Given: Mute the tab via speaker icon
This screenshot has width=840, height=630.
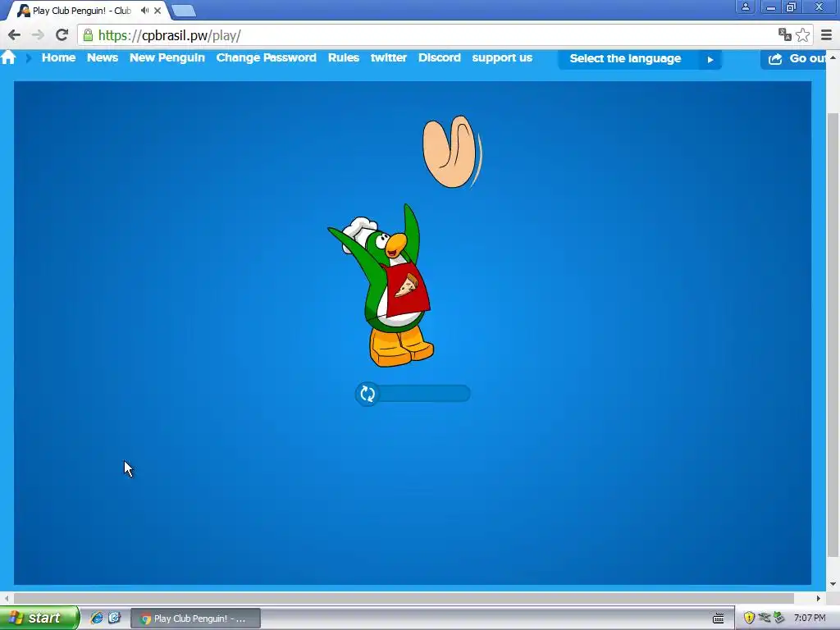Looking at the screenshot, I should (144, 10).
